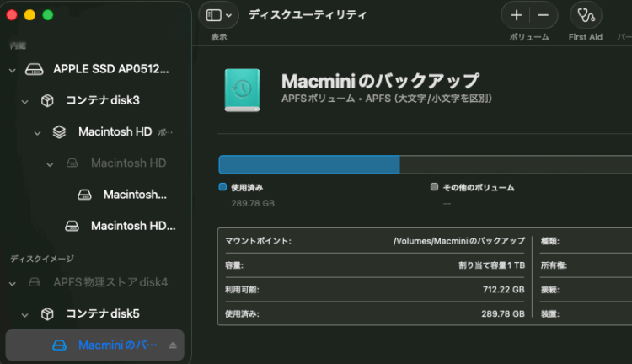Viewport: 632px width, 364px height.
Task: Select the Macintosh HD... data row
Action: [x=95, y=226]
